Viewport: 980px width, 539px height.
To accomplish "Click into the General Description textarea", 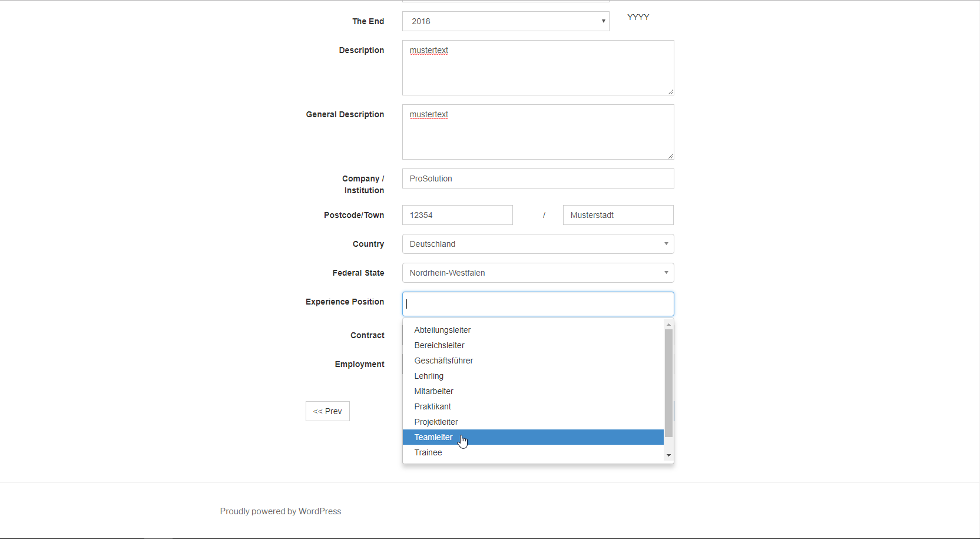I will coord(538,132).
